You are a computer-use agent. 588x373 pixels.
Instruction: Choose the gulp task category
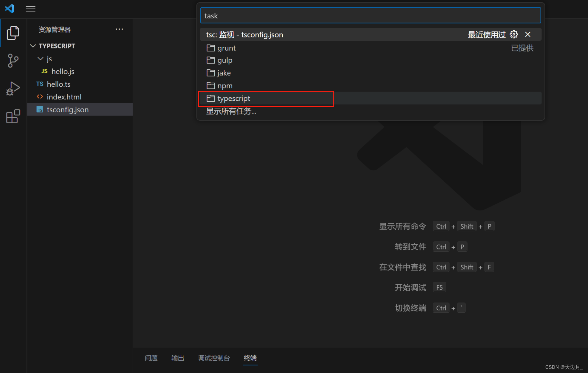pos(370,60)
